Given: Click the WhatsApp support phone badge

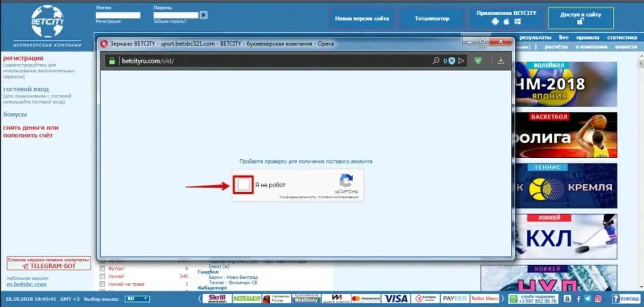Looking at the screenshot, I should pyautogui.click(x=534, y=298).
